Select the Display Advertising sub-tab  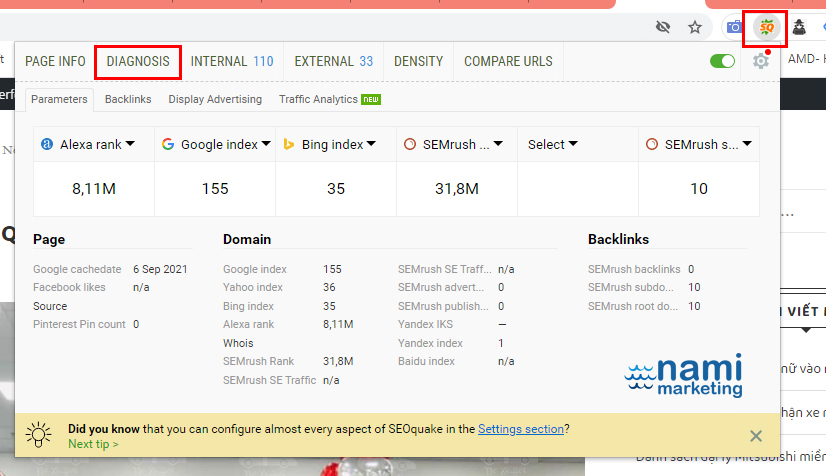pyautogui.click(x=215, y=100)
